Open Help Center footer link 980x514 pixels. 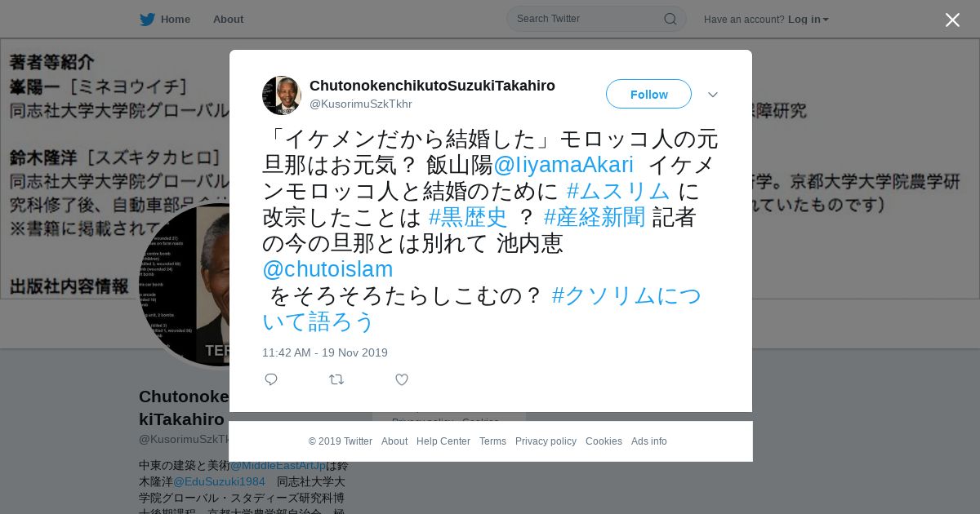coord(443,441)
